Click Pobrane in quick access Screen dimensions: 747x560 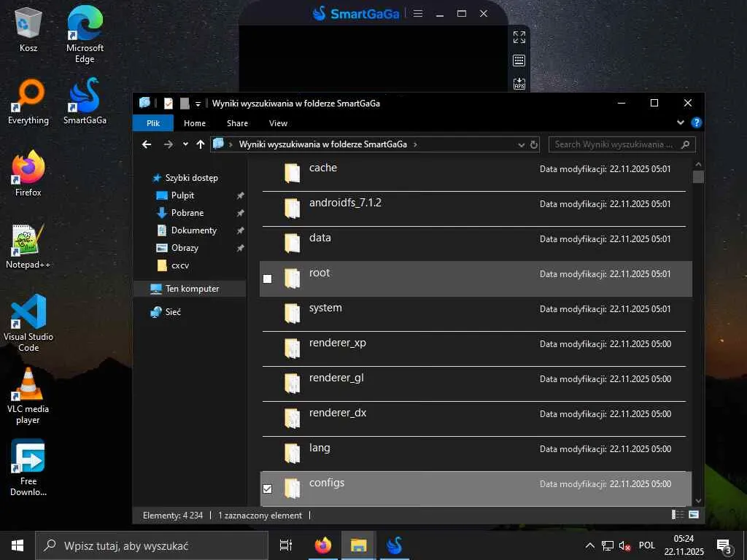click(187, 213)
